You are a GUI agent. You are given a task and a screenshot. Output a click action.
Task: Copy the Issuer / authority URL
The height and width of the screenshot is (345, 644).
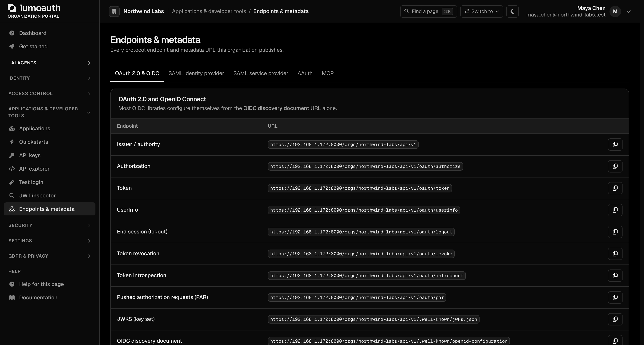[x=615, y=145]
